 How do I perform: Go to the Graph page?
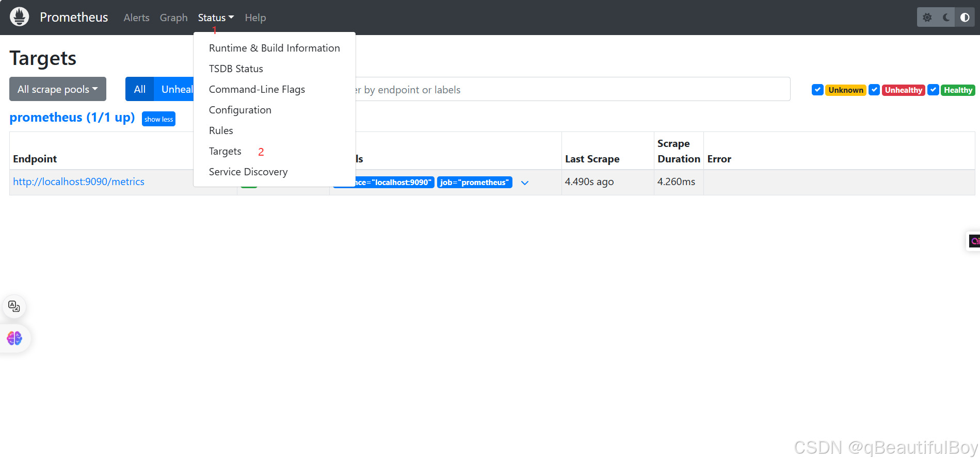pyautogui.click(x=173, y=18)
